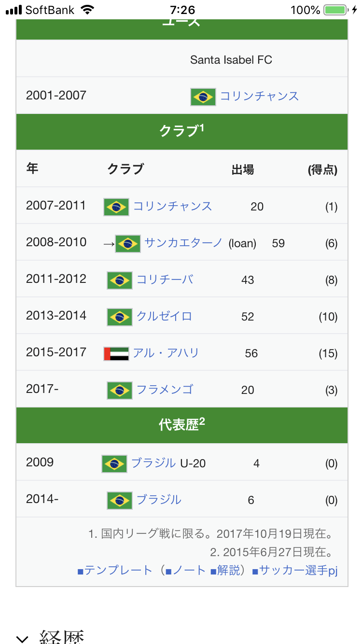Tap the flag next to ブラジル U-20
The height and width of the screenshot is (644, 362).
click(114, 463)
